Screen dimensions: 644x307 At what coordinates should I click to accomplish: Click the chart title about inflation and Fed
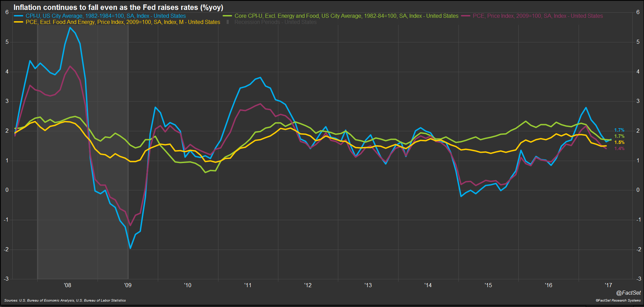click(x=118, y=7)
